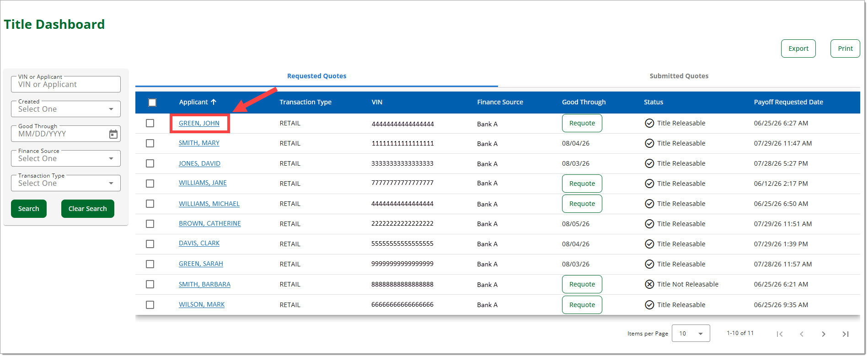The width and height of the screenshot is (868, 357).
Task: Click the 1-10 of 11 pagination text
Action: pyautogui.click(x=740, y=333)
